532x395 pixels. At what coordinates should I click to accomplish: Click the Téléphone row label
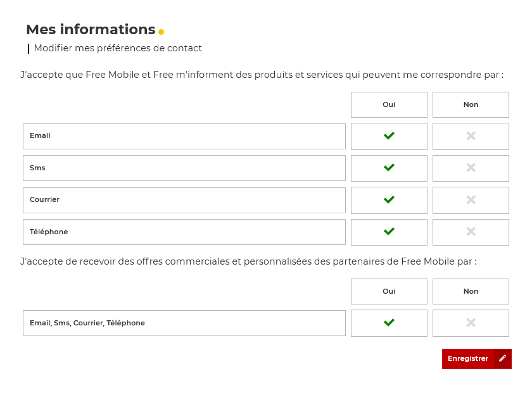tap(49, 232)
